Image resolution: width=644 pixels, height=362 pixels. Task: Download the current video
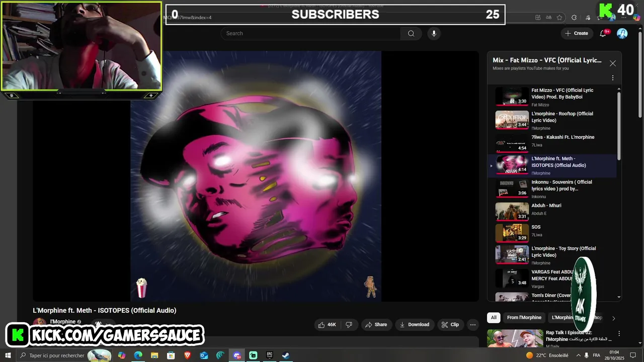[x=414, y=325]
